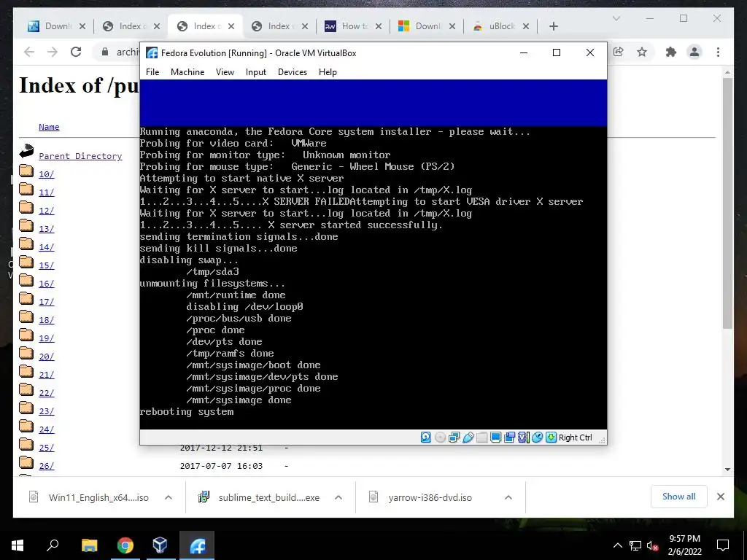747x560 pixels.
Task: Open the View menu in VirtualBox
Action: [225, 72]
